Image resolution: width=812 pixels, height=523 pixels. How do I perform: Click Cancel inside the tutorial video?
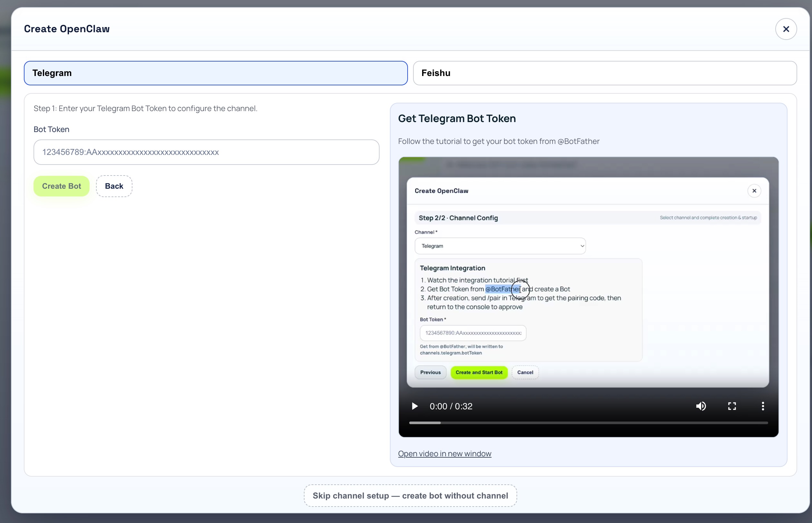point(525,372)
